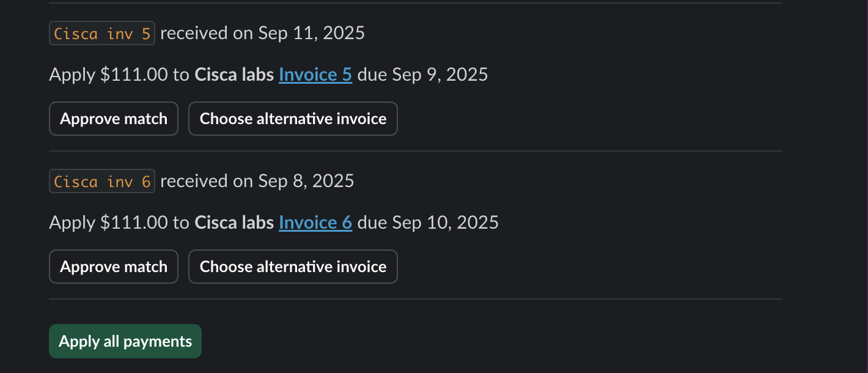Click the due Sep 10, 2025 date
The image size is (868, 373).
pos(428,223)
